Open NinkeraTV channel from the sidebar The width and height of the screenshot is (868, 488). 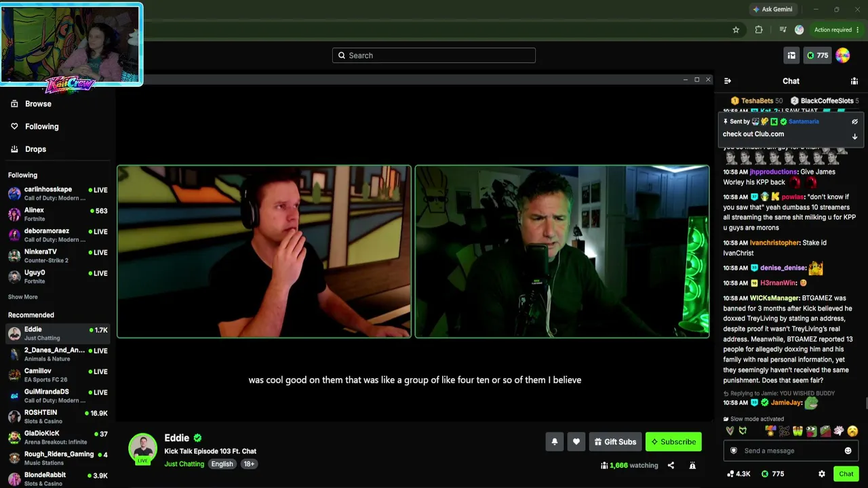[58, 256]
